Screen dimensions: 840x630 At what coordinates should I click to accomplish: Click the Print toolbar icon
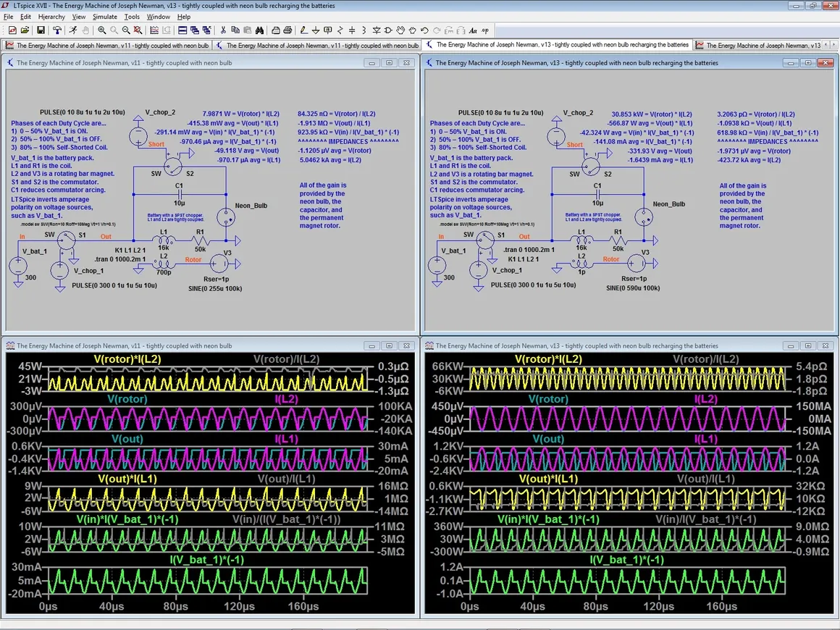point(287,30)
